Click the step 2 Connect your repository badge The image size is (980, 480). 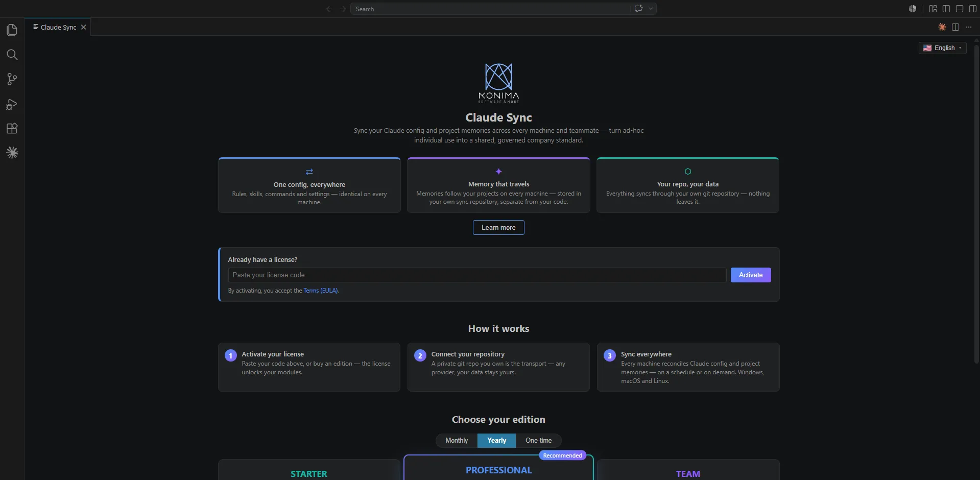420,356
